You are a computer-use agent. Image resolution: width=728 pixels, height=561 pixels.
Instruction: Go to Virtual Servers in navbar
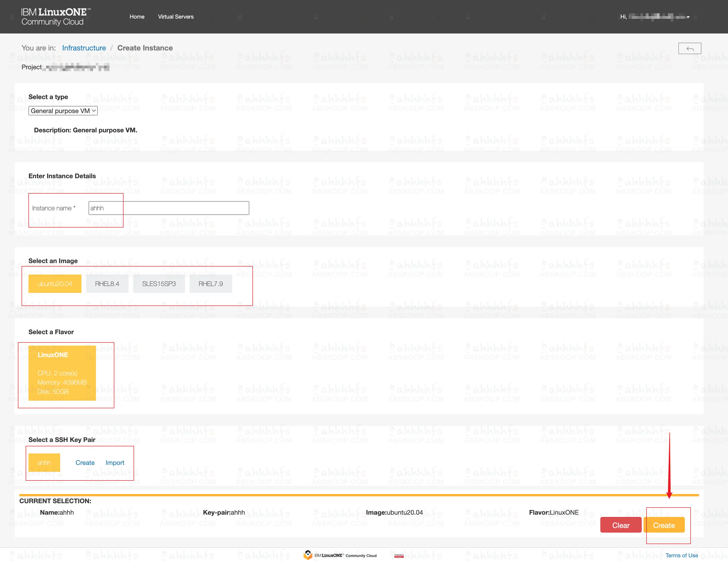click(176, 17)
